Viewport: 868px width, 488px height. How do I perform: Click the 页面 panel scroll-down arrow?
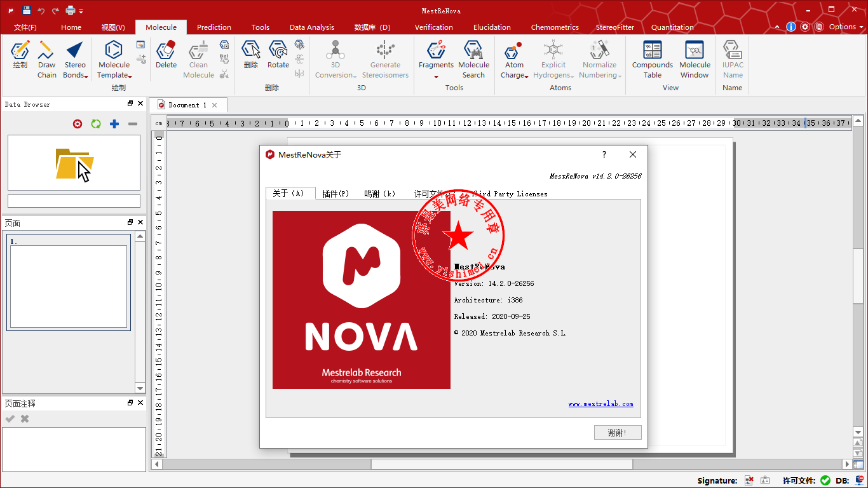(140, 388)
